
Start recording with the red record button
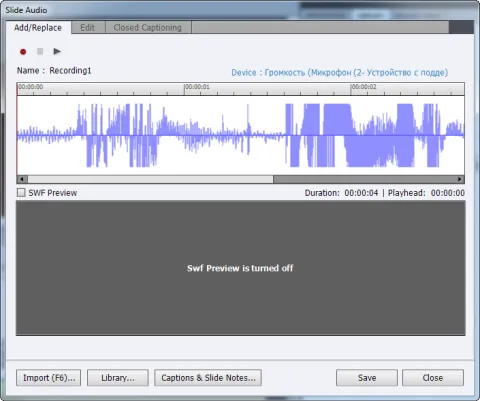(23, 52)
